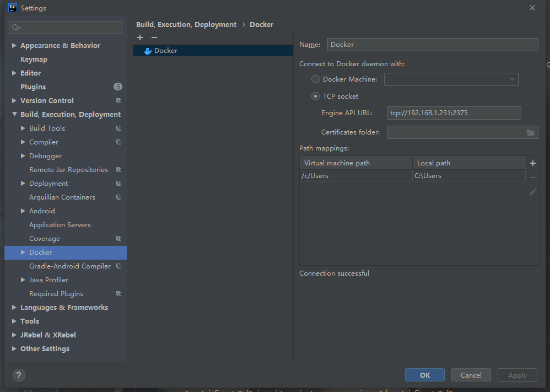
Task: Expand the Debugger node
Action: (23, 156)
